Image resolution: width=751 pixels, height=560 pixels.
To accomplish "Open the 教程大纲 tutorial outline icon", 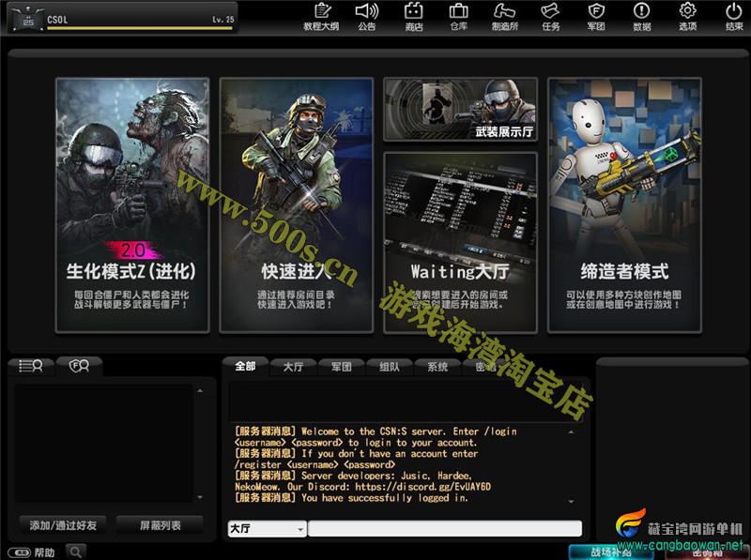I will tap(321, 16).
